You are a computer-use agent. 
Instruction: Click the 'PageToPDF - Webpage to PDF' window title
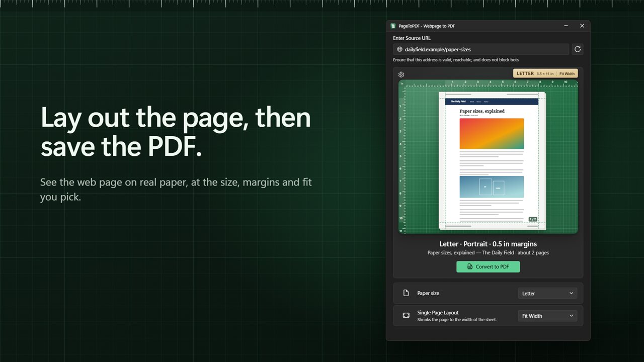(427, 26)
